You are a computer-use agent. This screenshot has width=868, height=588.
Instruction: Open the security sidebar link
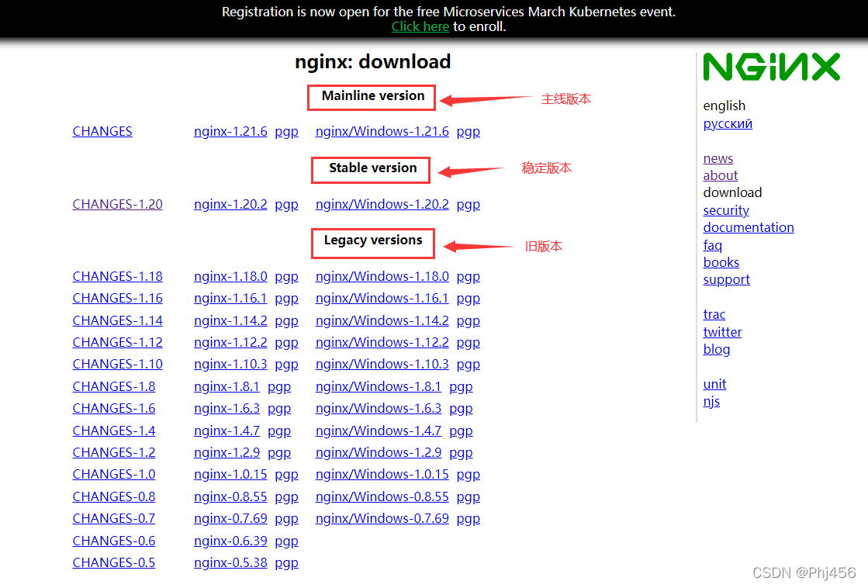726,210
